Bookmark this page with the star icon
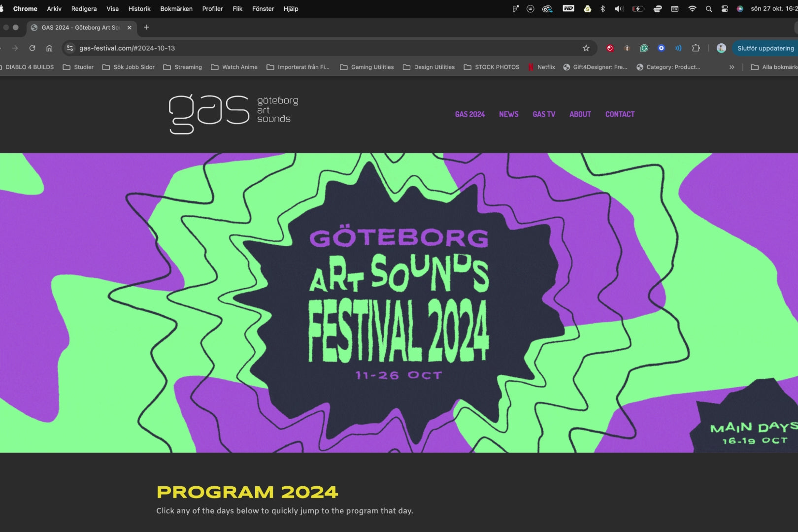 pyautogui.click(x=586, y=48)
